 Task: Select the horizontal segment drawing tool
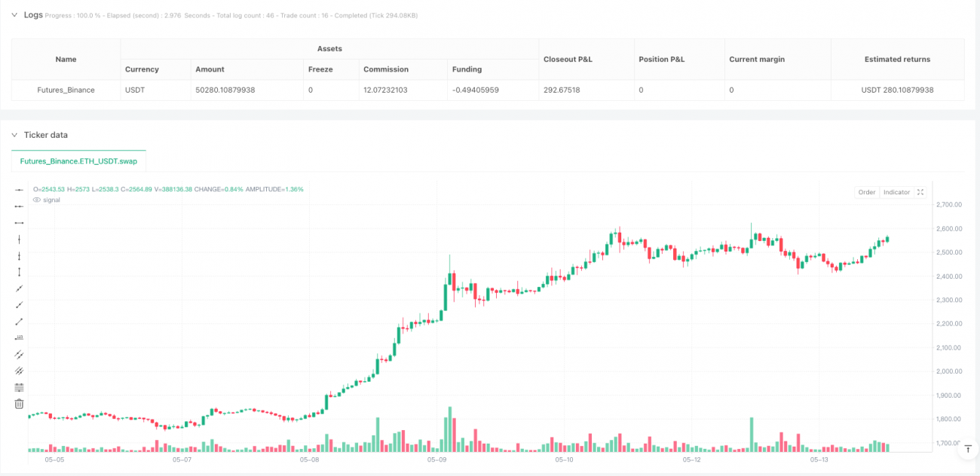pyautogui.click(x=20, y=222)
